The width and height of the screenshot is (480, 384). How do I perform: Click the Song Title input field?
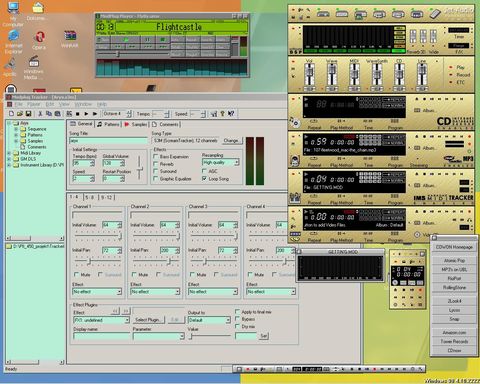click(108, 141)
